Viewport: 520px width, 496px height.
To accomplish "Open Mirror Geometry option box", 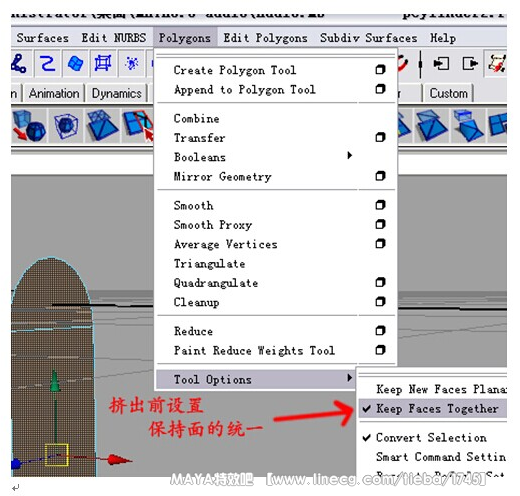I will 380,176.
